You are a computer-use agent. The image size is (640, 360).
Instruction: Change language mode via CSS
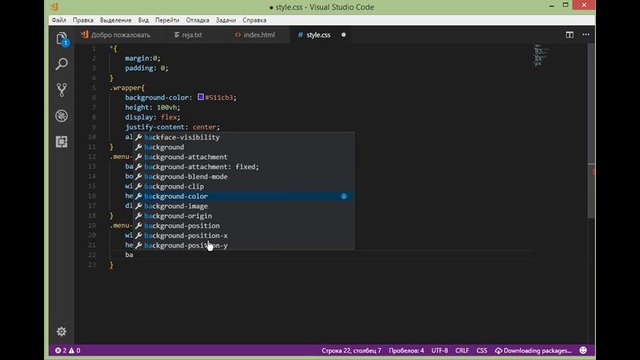click(x=482, y=350)
